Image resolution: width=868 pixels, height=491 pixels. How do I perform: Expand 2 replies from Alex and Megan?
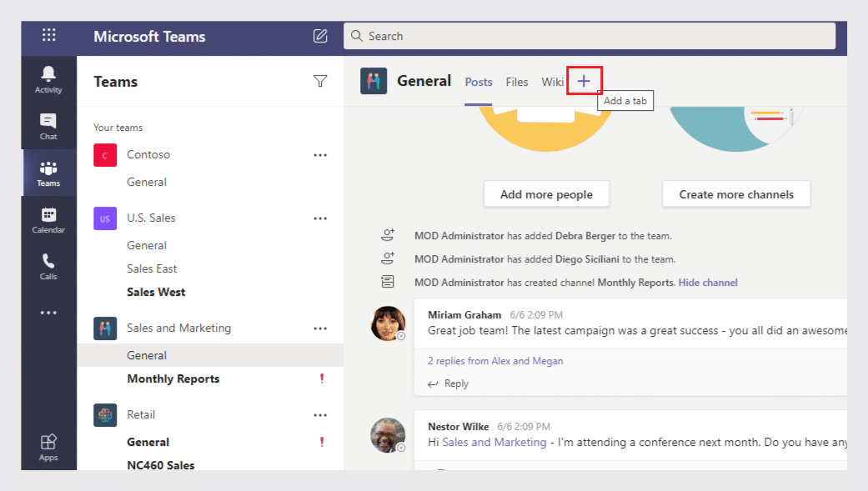495,361
